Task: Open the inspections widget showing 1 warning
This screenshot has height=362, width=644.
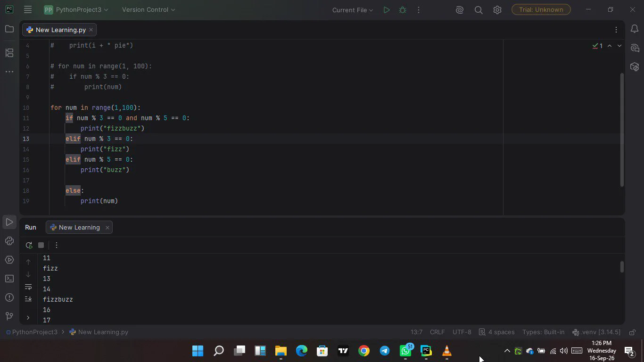Action: point(597,46)
